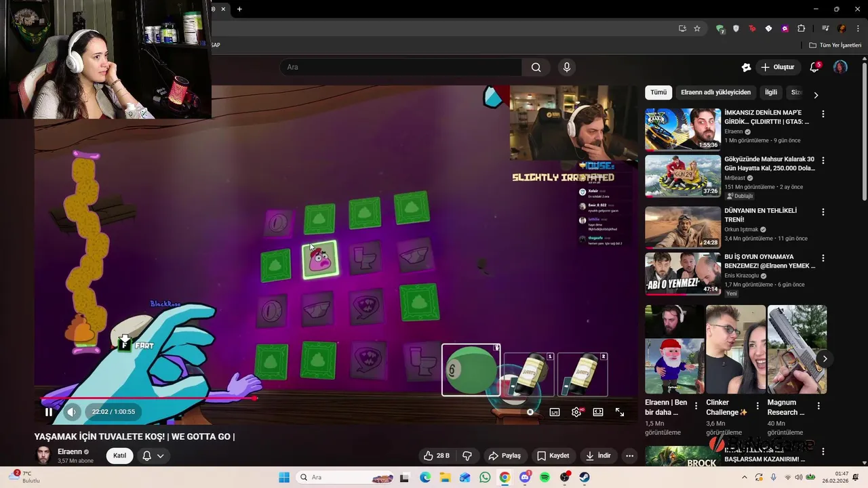The height and width of the screenshot is (488, 868).
Task: Show hidden system tray icons
Action: 744,477
